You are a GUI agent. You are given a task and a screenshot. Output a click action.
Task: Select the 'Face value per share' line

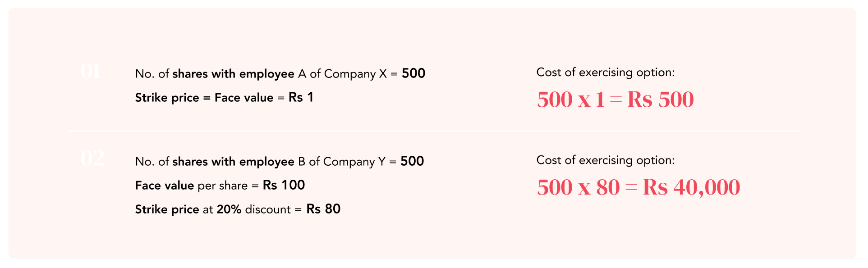click(220, 186)
